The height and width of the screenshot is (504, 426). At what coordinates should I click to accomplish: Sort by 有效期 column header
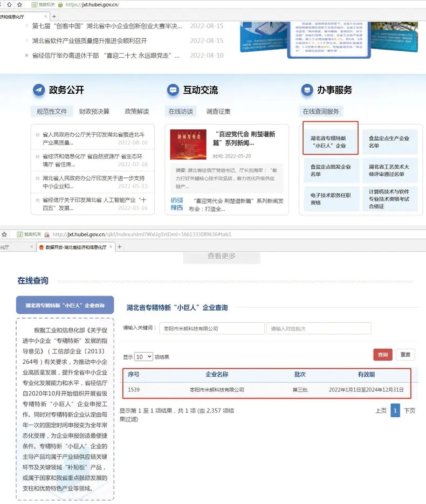(x=366, y=375)
